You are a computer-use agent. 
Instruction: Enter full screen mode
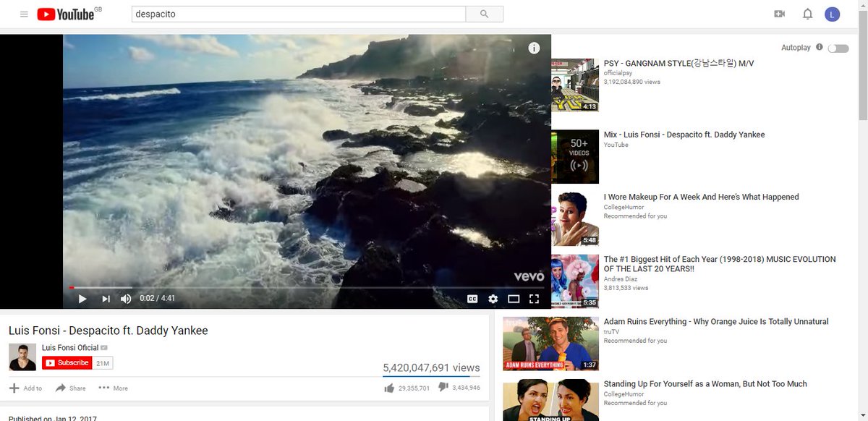click(535, 299)
